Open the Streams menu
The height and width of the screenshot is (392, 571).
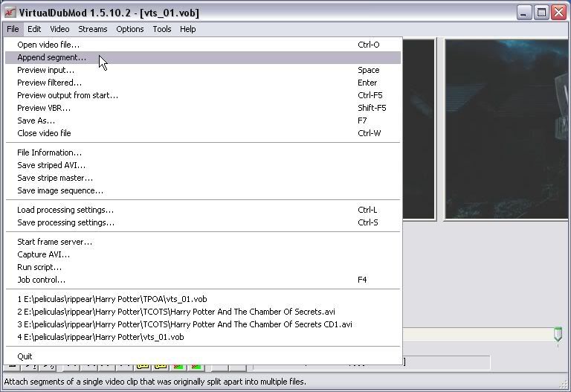[93, 29]
